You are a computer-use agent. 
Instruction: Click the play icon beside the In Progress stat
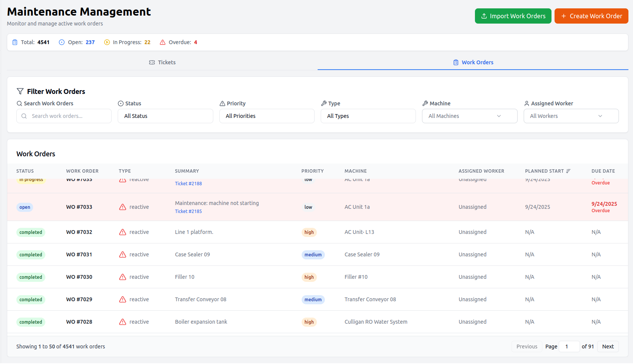click(x=107, y=42)
